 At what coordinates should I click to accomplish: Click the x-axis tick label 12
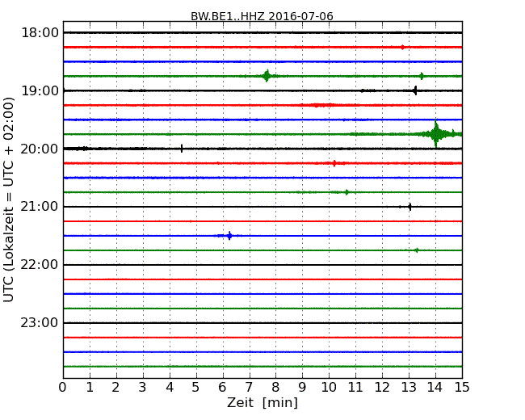[382, 388]
